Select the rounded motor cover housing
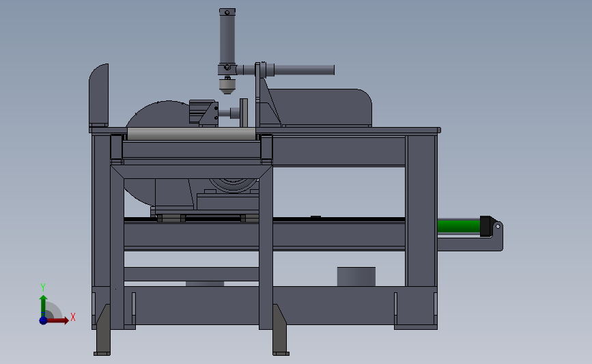The width and height of the screenshot is (592, 364). pos(321,107)
